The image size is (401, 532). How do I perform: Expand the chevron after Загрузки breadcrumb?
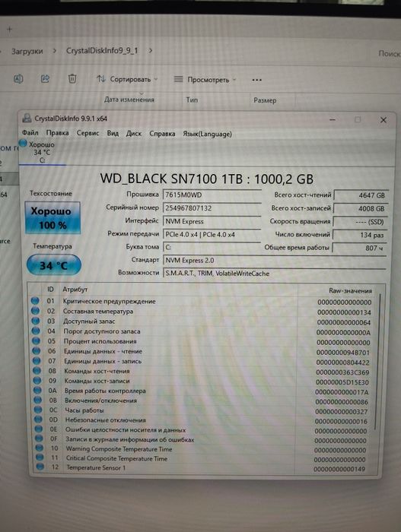pos(55,51)
